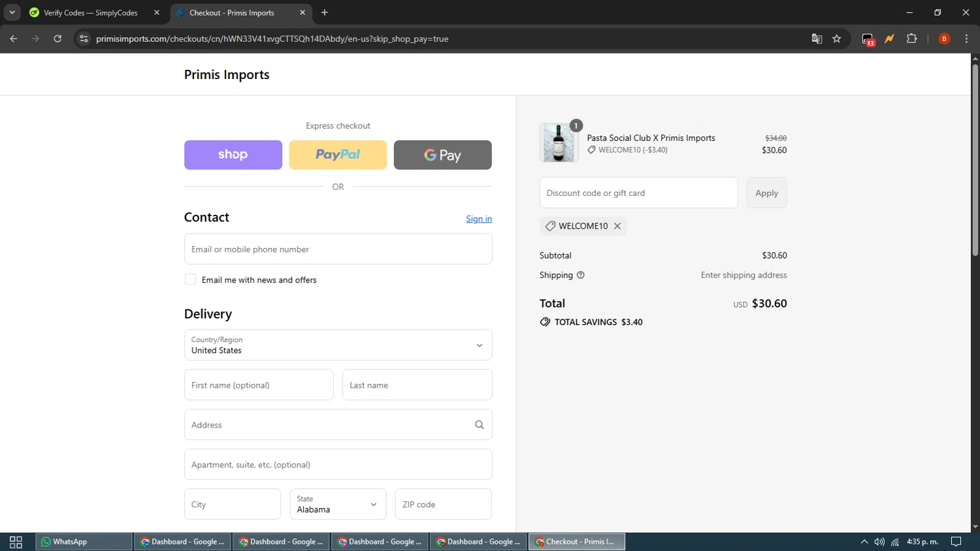Reload the checkout page

click(x=57, y=39)
